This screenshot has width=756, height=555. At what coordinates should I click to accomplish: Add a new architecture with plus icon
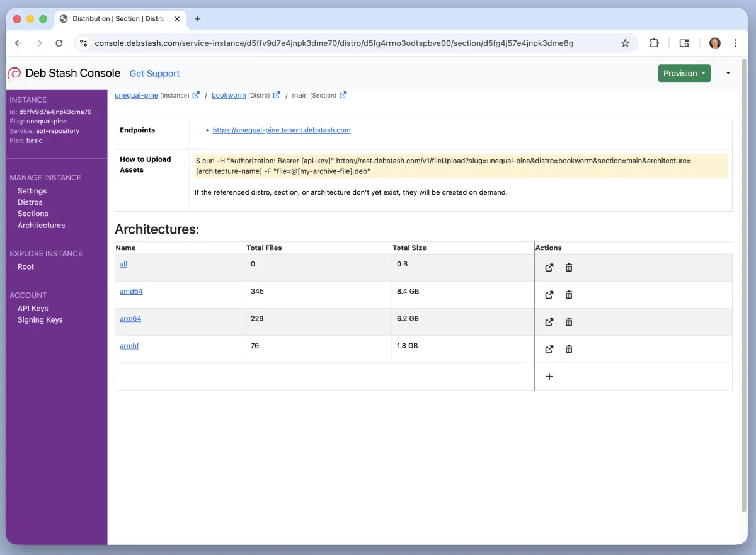pos(549,377)
